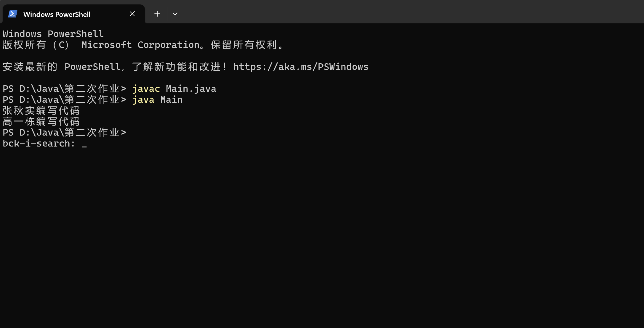The width and height of the screenshot is (644, 328).
Task: Select the Windows PowerShell tab title
Action: click(57, 14)
